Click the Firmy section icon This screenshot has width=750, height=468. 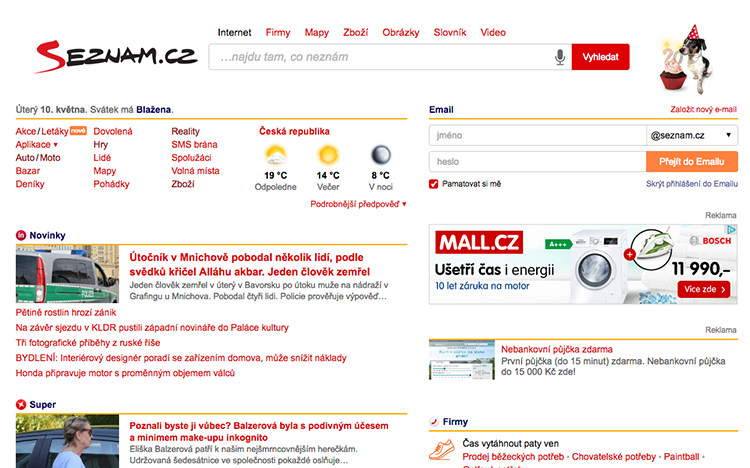pyautogui.click(x=434, y=422)
